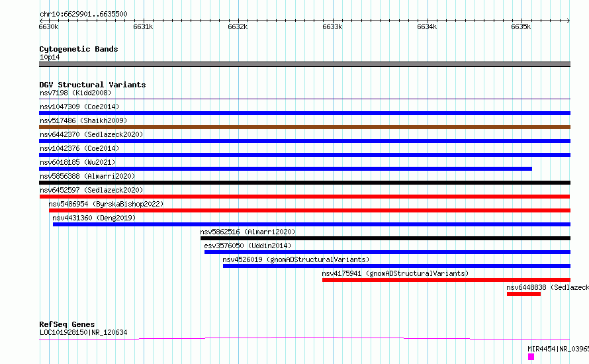Open nsv6452597 (Sedlazeck2020) label

pos(91,190)
